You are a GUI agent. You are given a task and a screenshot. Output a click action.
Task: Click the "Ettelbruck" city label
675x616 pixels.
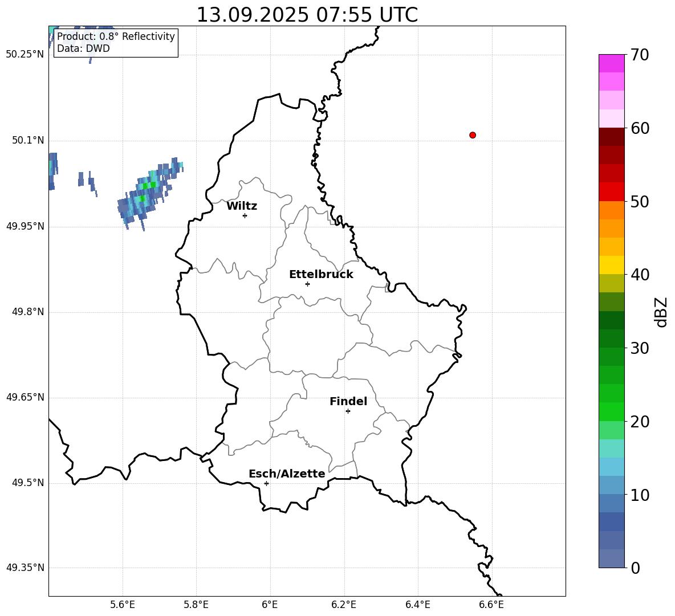[x=321, y=275]
